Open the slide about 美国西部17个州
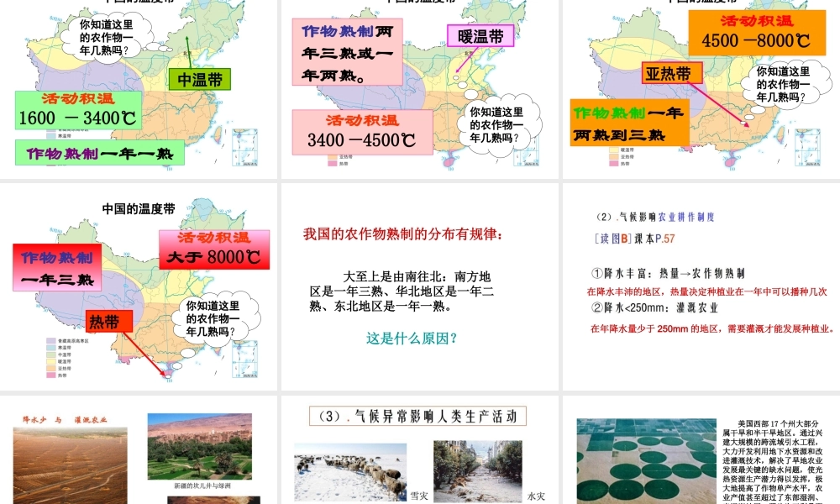The image size is (840, 504). (701, 450)
